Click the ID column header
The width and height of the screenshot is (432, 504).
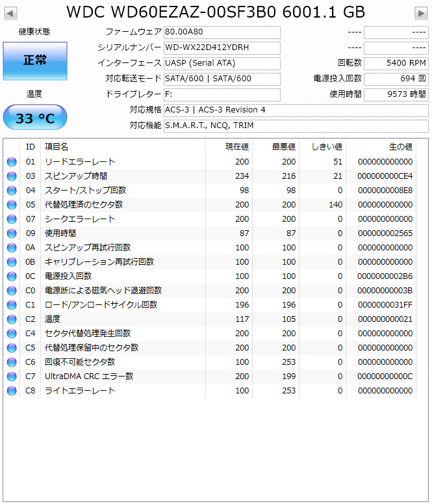(x=30, y=147)
